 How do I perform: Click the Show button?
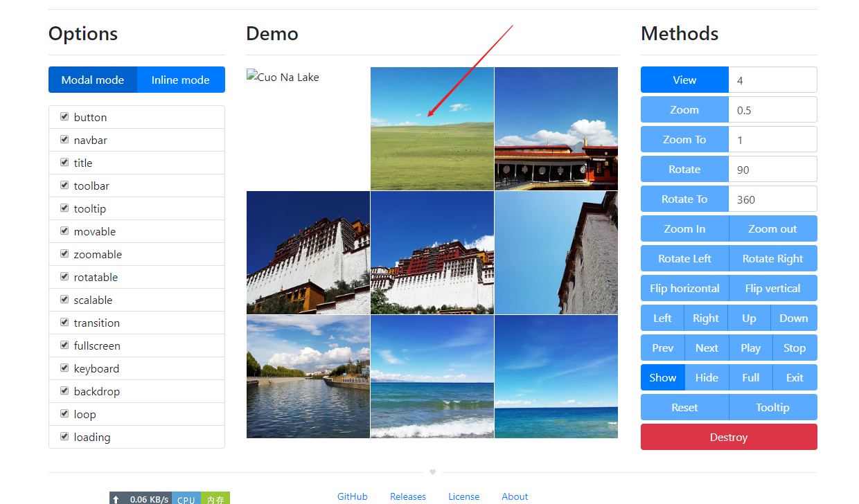pos(662,377)
